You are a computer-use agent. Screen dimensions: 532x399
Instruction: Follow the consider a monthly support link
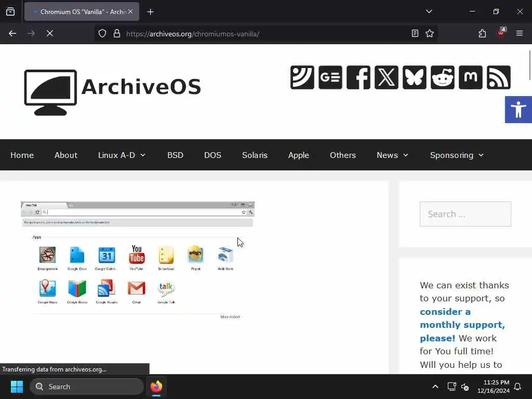coord(462,325)
